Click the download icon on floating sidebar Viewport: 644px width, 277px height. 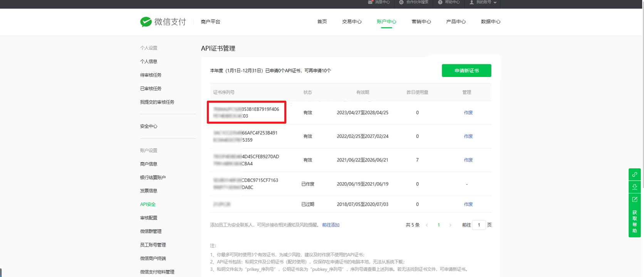coord(634,187)
